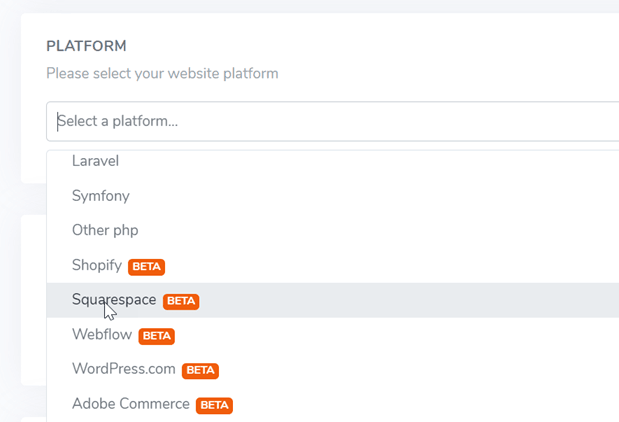Click the BETA badge beside WordPress.com
This screenshot has height=422, width=619.
[x=200, y=371]
